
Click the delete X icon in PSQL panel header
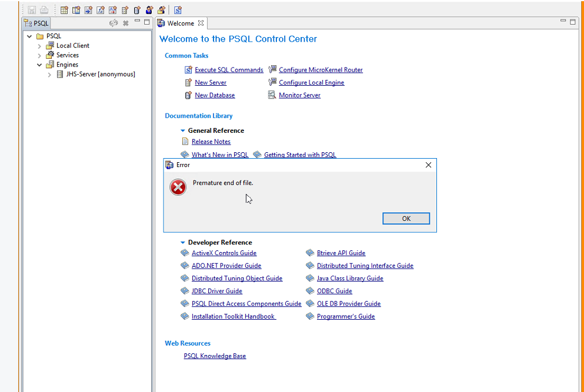click(126, 23)
